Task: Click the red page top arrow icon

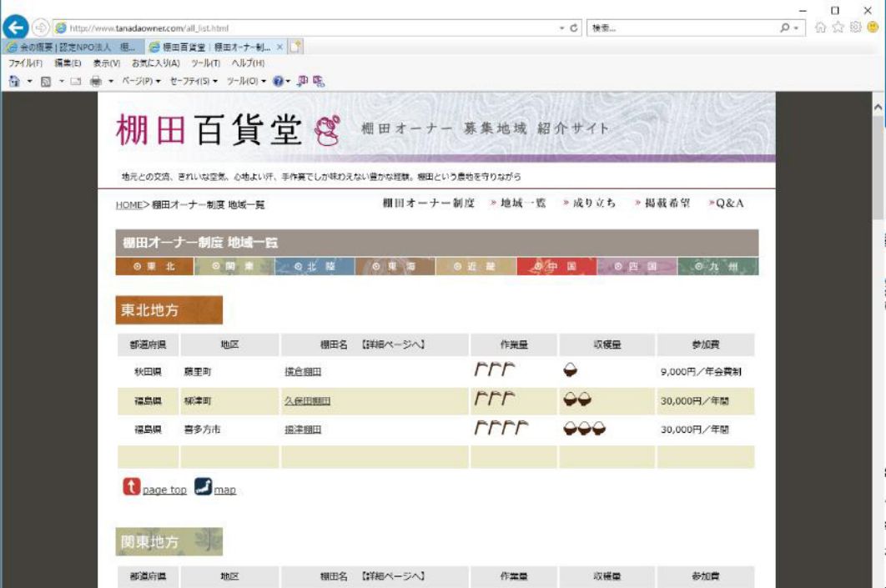Action: point(131,486)
